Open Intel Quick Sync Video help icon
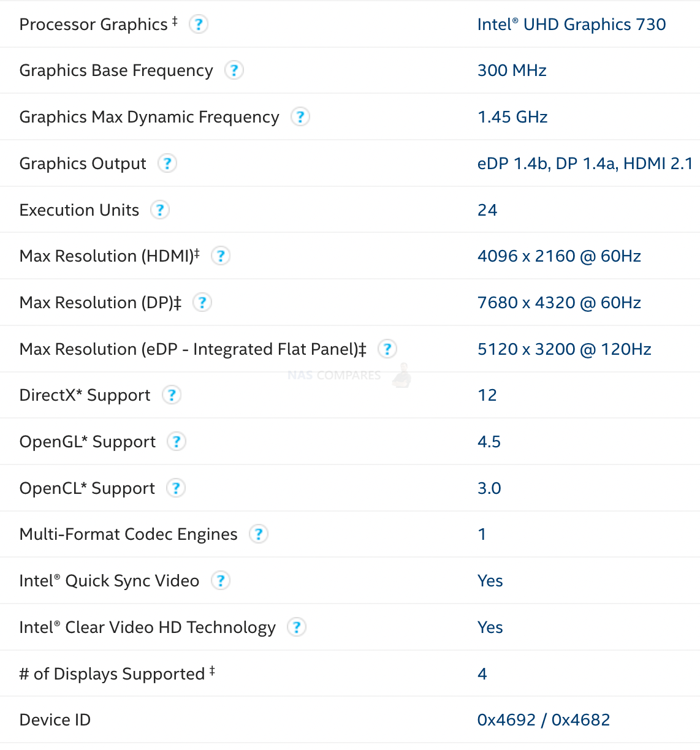The height and width of the screenshot is (750, 700). pyautogui.click(x=221, y=580)
